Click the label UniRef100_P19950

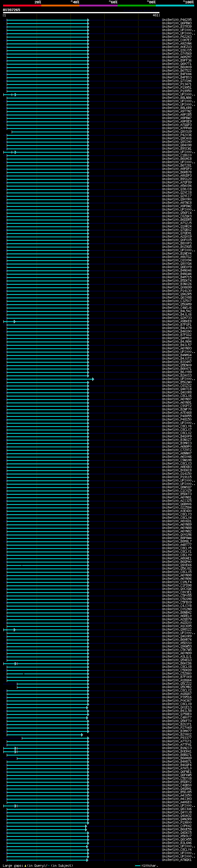click(177, 91)
